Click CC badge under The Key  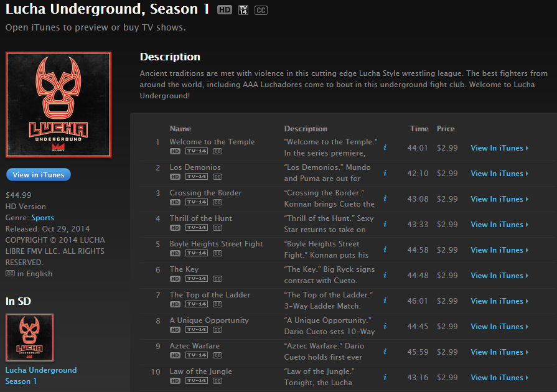click(217, 279)
